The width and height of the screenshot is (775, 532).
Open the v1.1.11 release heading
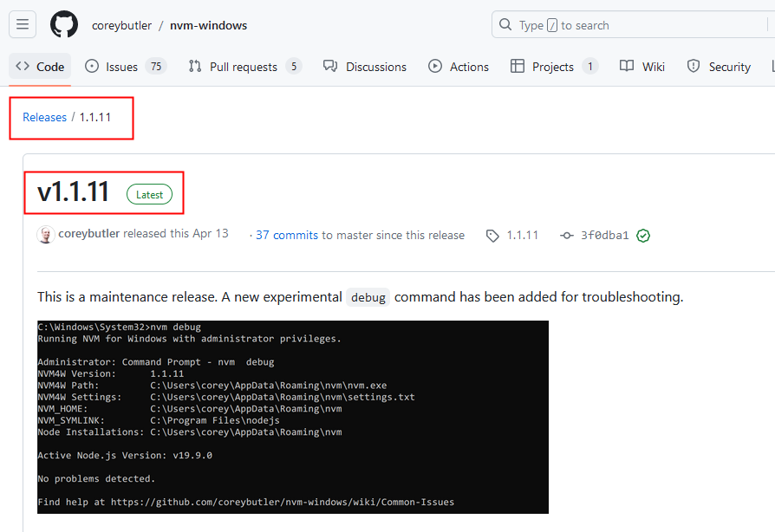73,191
